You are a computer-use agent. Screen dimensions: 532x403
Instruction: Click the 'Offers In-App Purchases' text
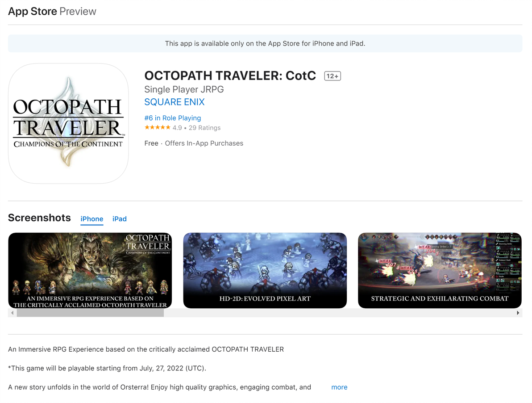pyautogui.click(x=204, y=143)
